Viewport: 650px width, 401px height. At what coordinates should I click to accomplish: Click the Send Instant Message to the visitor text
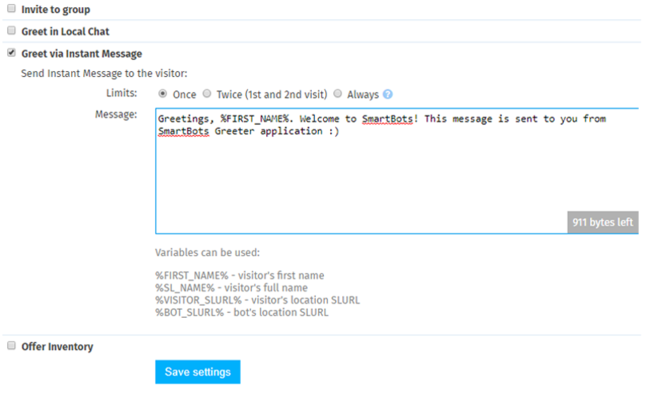104,73
